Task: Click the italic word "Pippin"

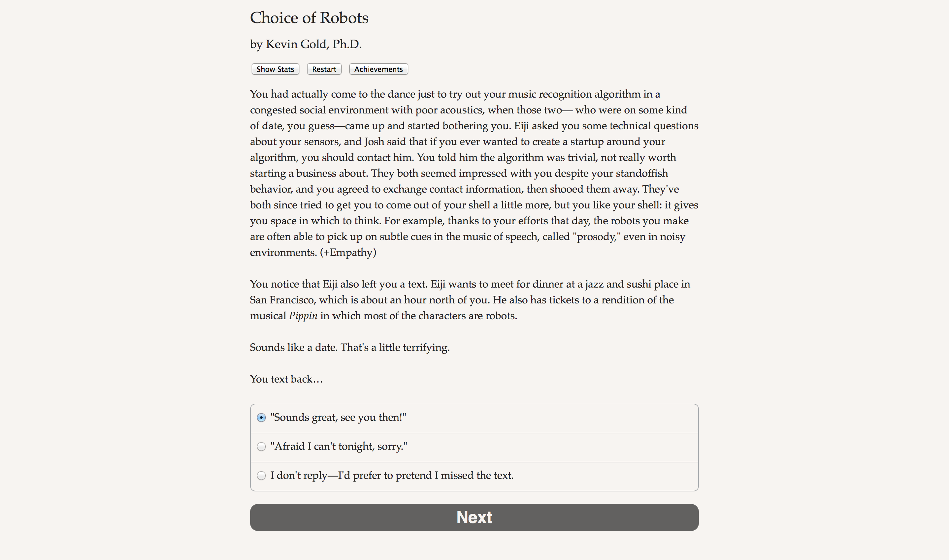Action: pyautogui.click(x=303, y=316)
